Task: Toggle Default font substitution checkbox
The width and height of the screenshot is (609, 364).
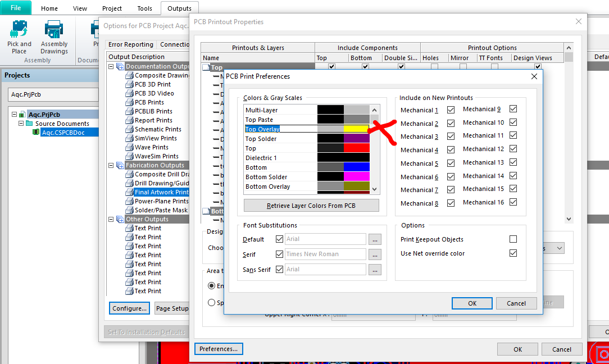Action: pyautogui.click(x=279, y=239)
